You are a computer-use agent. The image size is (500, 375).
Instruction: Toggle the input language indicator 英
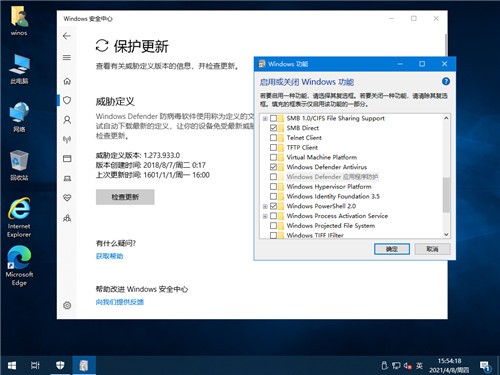tap(419, 366)
